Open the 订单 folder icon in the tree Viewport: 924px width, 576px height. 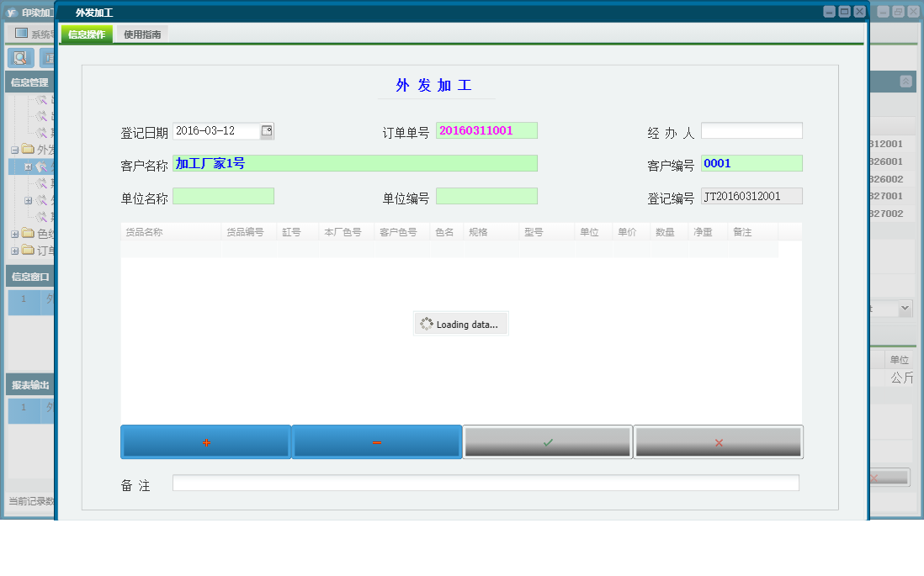(29, 251)
